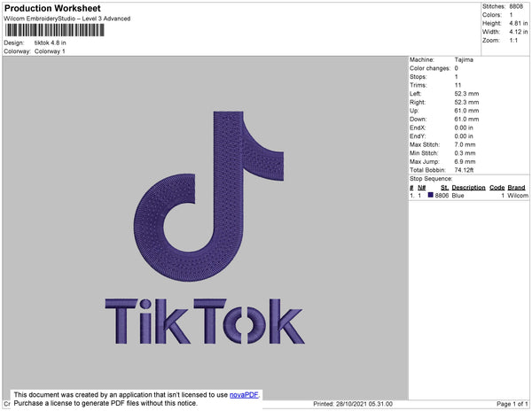Click the 'Purchase a license' notice line
The image size is (532, 411).
[x=106, y=403]
